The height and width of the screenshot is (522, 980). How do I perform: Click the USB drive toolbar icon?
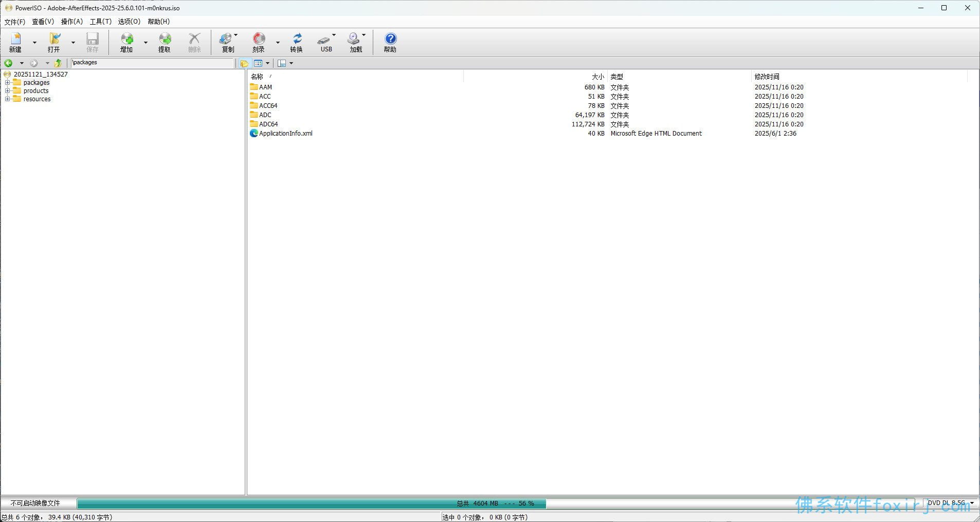(325, 42)
